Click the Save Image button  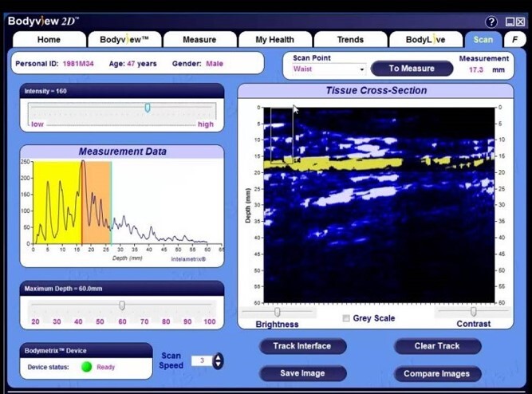click(x=302, y=373)
